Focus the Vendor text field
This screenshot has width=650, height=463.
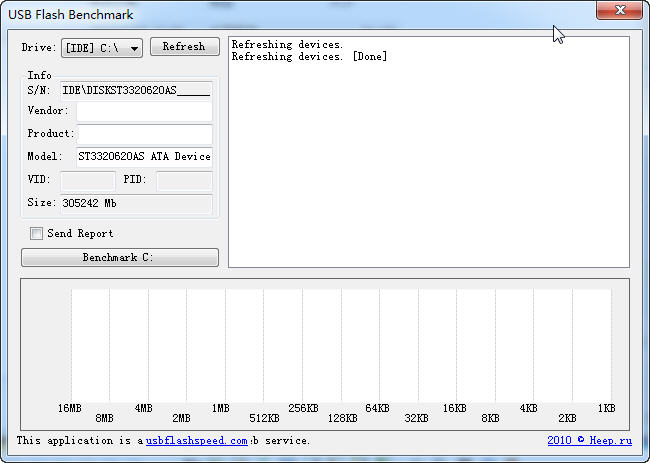(144, 111)
